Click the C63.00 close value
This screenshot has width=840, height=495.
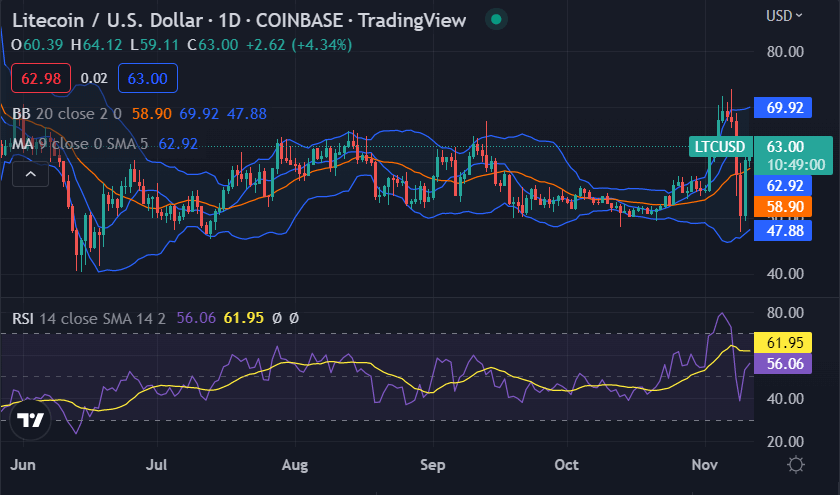pyautogui.click(x=213, y=44)
